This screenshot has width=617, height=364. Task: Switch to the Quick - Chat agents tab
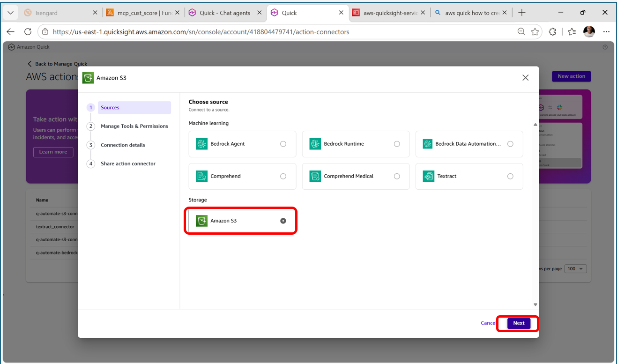[x=225, y=13]
